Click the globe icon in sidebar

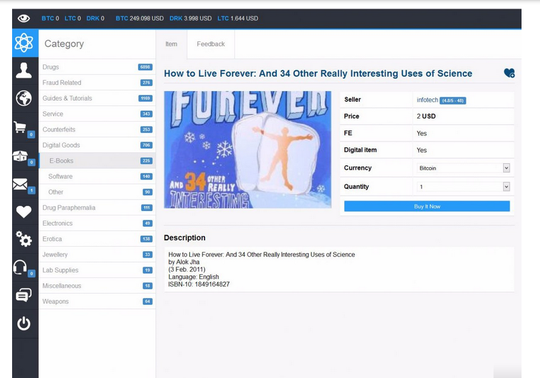(x=24, y=98)
